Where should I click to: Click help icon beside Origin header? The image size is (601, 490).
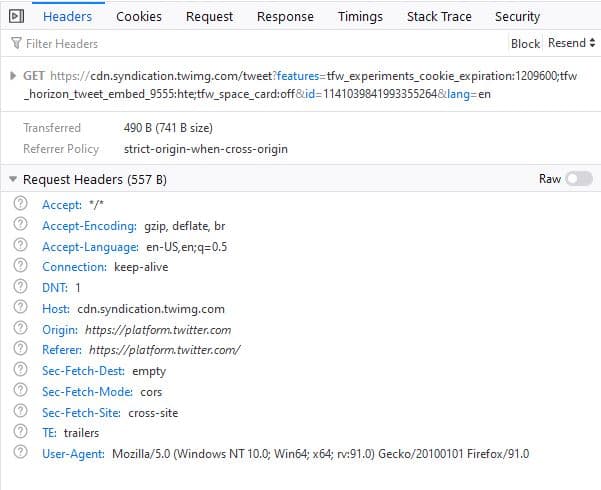pos(20,329)
